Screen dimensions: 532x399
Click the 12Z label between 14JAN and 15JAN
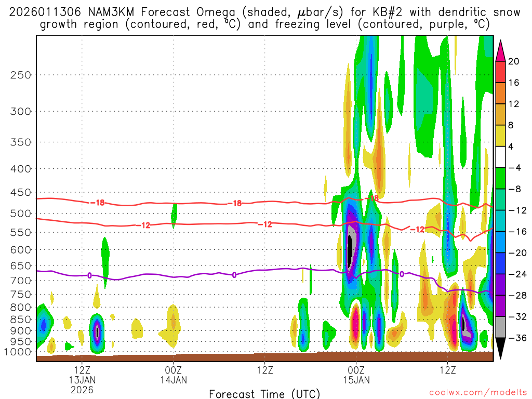[264, 370]
